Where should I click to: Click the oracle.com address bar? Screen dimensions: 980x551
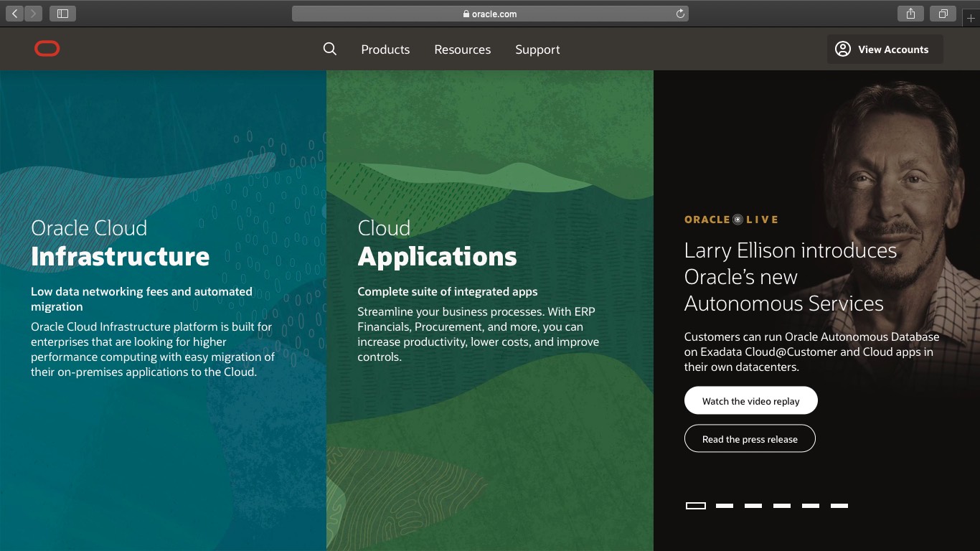490,14
